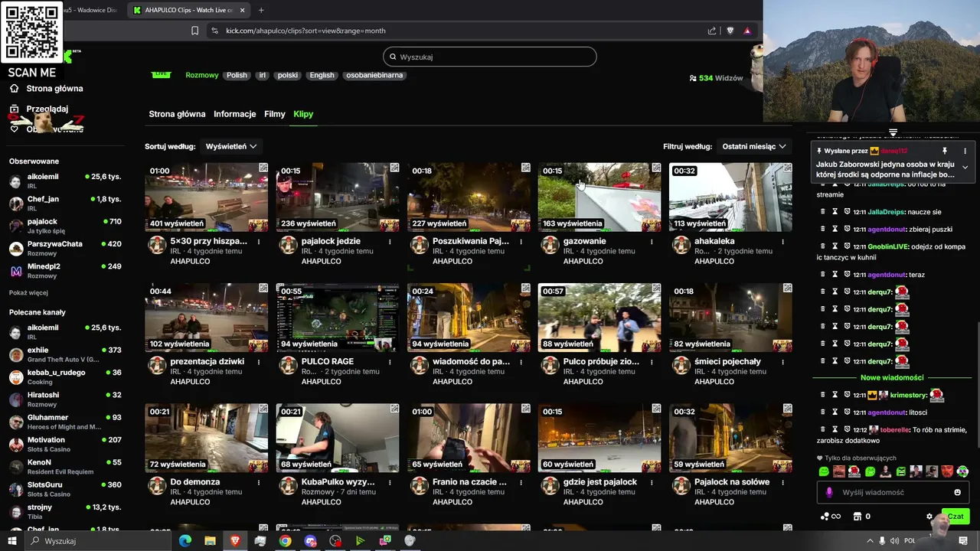Show hidden tray icons chevron
Viewport: 980px width, 551px height.
[x=870, y=541]
